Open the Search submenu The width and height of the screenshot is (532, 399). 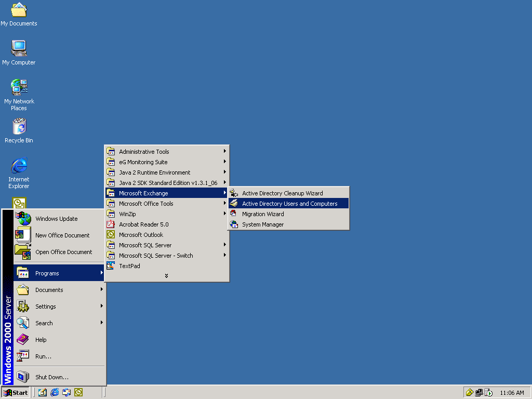tap(59, 323)
